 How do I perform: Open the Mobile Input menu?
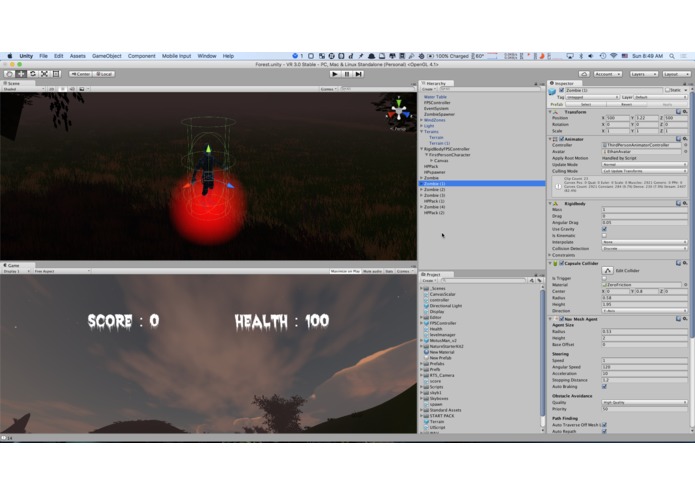point(176,56)
